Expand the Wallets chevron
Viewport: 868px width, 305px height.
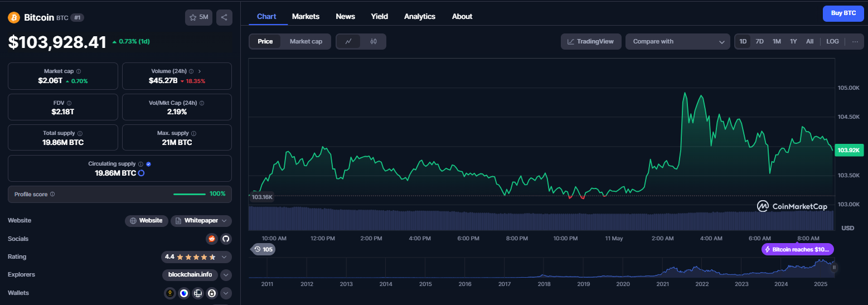click(x=226, y=293)
